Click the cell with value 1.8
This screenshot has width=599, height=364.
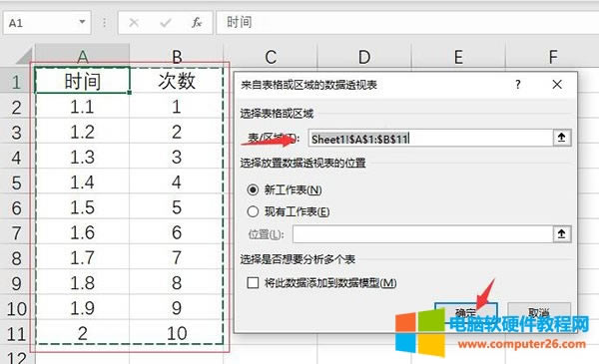tap(83, 282)
